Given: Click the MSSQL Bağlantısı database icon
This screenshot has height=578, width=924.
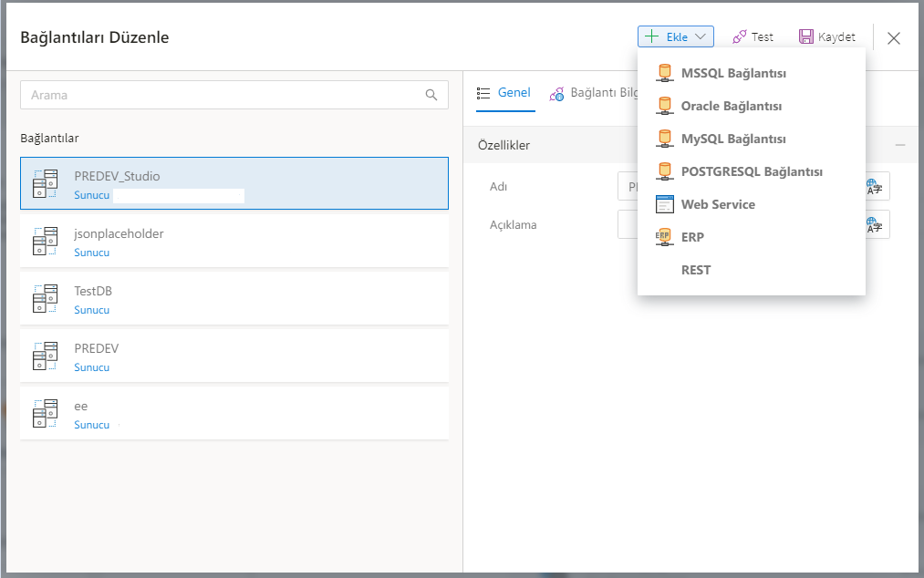Looking at the screenshot, I should point(665,73).
